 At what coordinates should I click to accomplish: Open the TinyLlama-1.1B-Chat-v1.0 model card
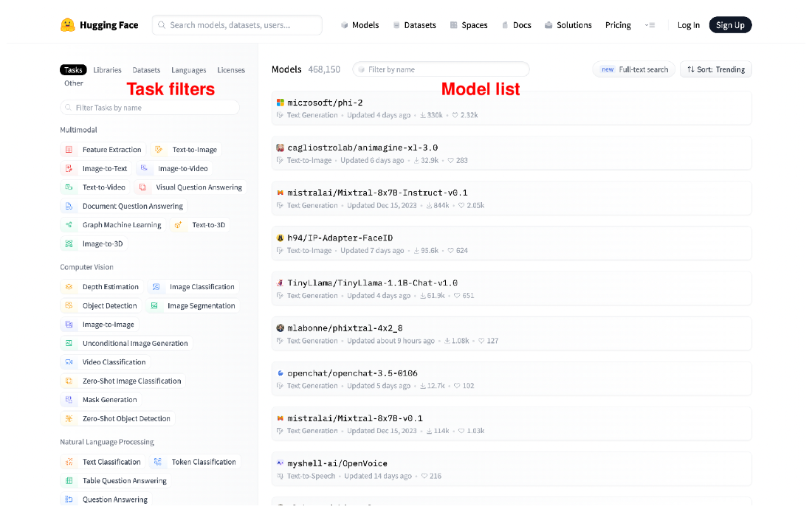511,288
